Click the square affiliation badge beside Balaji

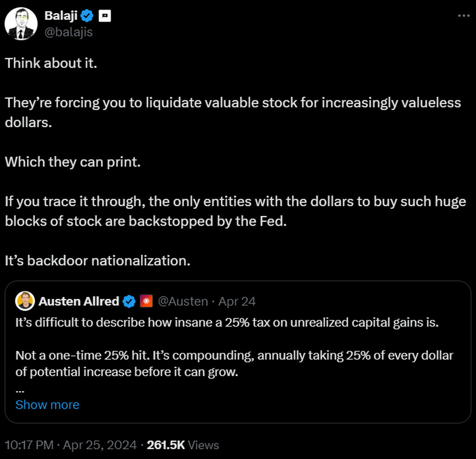(105, 16)
